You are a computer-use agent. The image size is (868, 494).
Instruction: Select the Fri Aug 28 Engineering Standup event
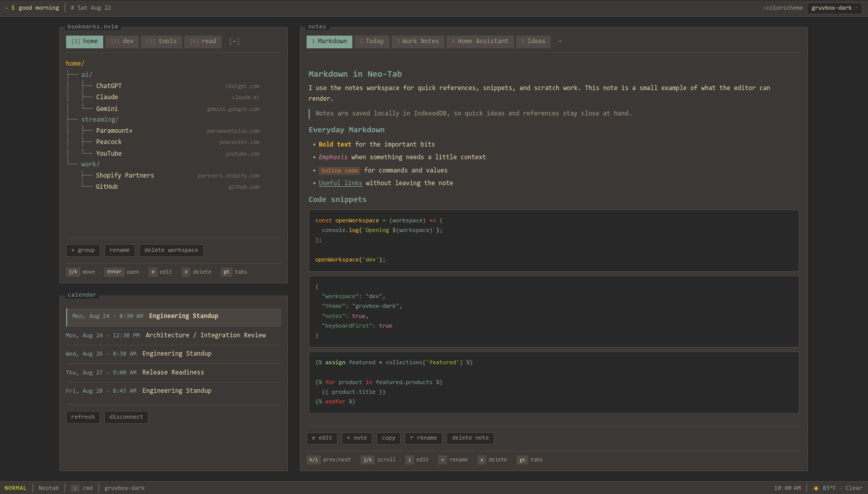coord(173,391)
